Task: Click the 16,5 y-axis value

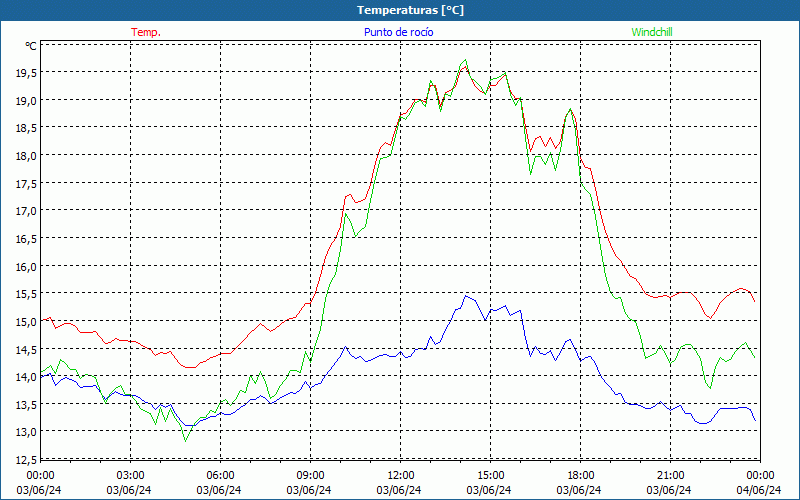Action: click(x=26, y=239)
